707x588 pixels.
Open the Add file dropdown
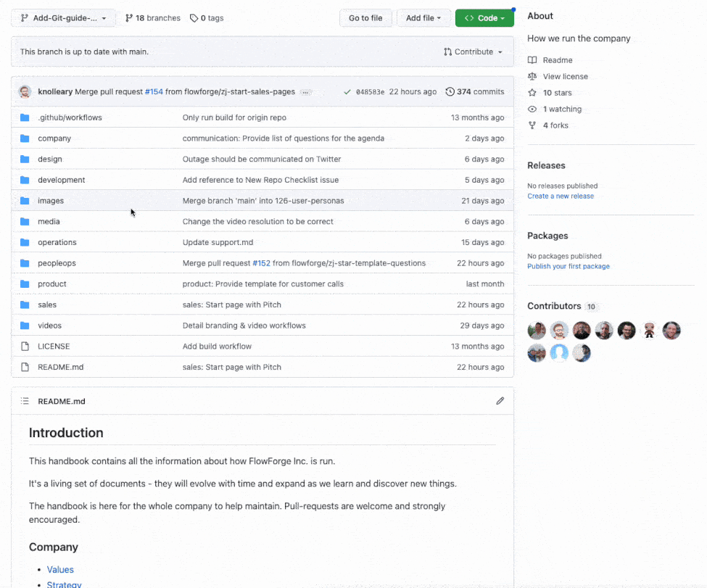tap(423, 17)
